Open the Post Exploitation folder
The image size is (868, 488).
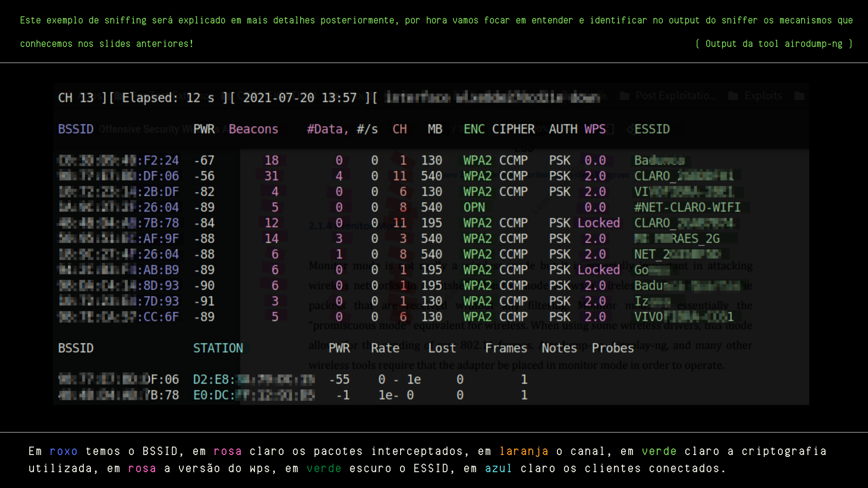[675, 96]
